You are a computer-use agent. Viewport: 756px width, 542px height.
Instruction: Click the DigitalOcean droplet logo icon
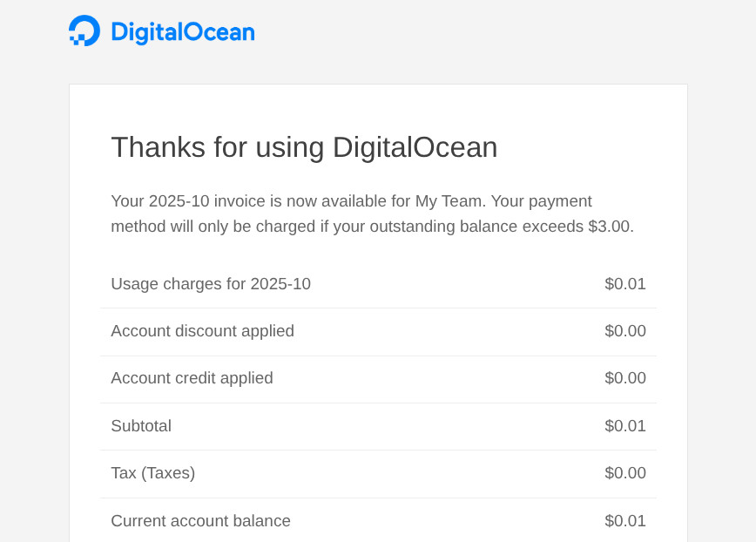point(84,30)
